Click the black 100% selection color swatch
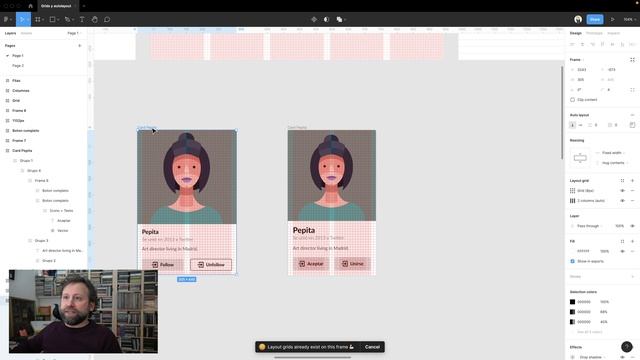This screenshot has width=640, height=360. pyautogui.click(x=573, y=302)
